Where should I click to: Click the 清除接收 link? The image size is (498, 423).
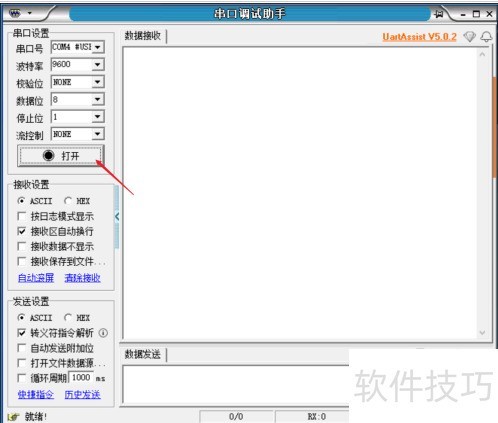point(82,278)
